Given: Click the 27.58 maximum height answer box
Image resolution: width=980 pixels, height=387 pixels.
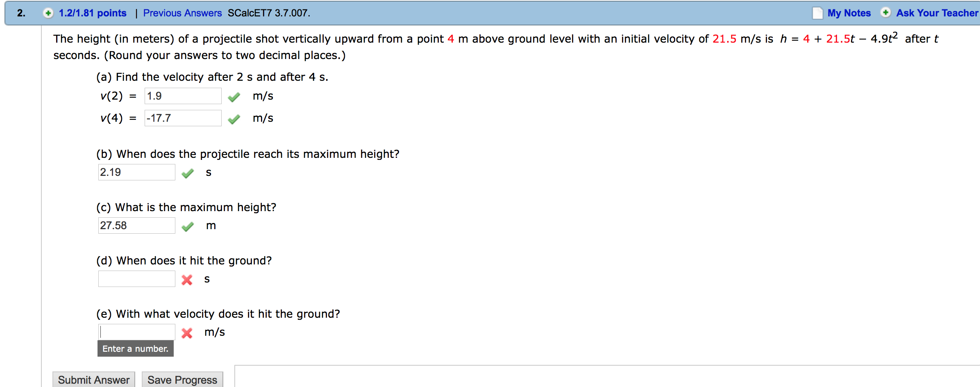Looking at the screenshot, I should pos(136,225).
